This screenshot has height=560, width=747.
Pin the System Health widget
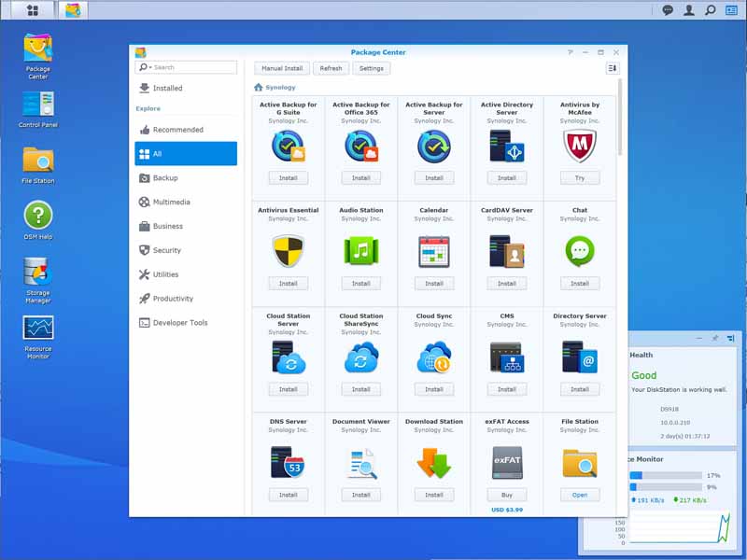[715, 338]
